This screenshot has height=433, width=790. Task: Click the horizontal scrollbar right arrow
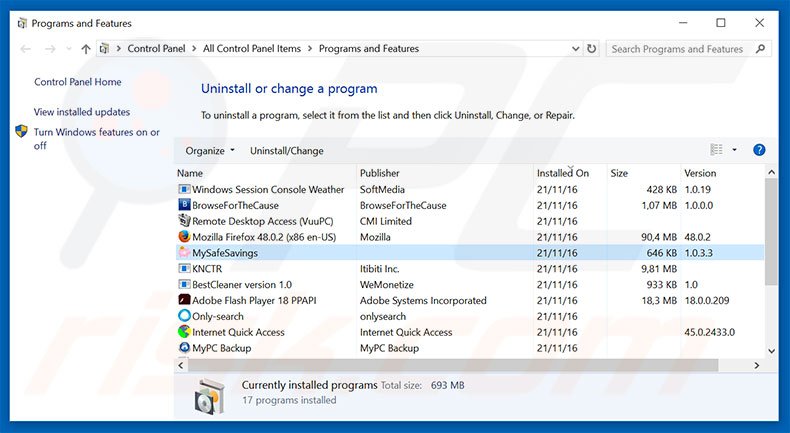click(x=757, y=365)
